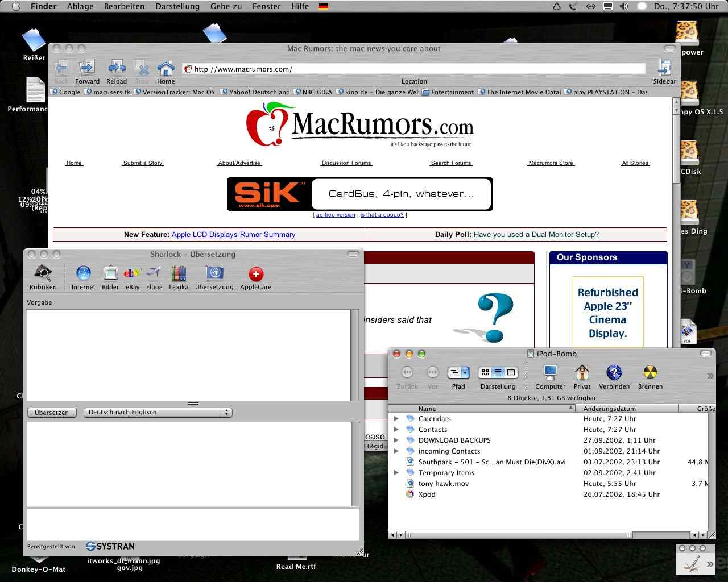
Task: Click the Sherlock Vorgabe text scrollbar
Action: coord(355,355)
